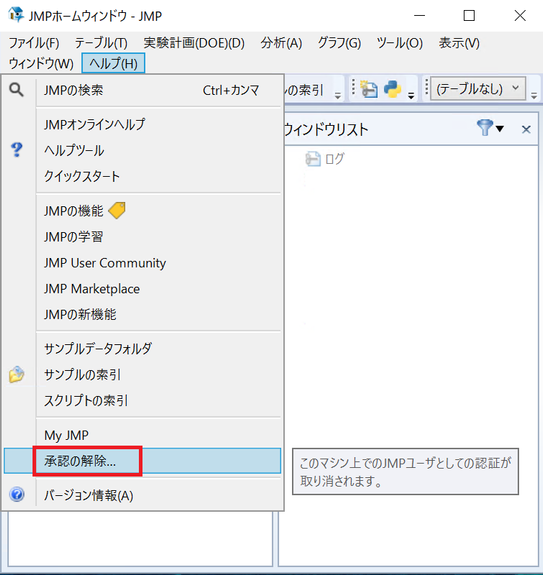Screen dimensions: 543x575
Task: Open toolbar overflow arrow after の索引
Action: [338, 96]
